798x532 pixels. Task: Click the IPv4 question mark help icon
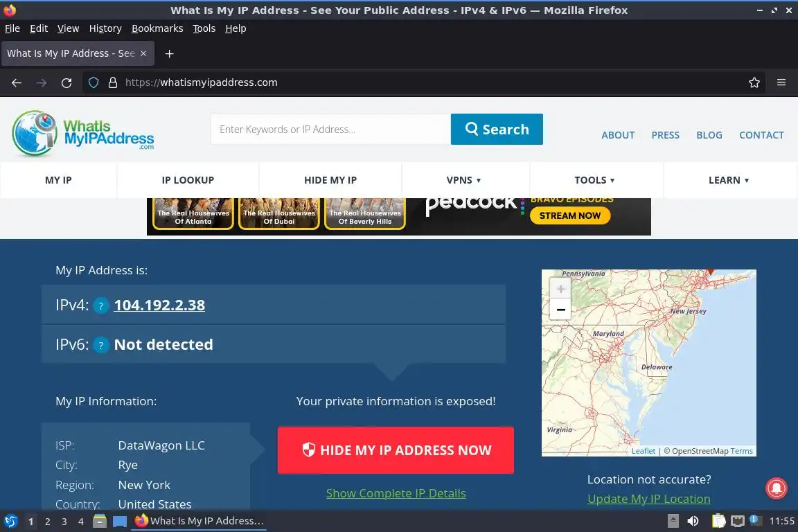coord(100,305)
